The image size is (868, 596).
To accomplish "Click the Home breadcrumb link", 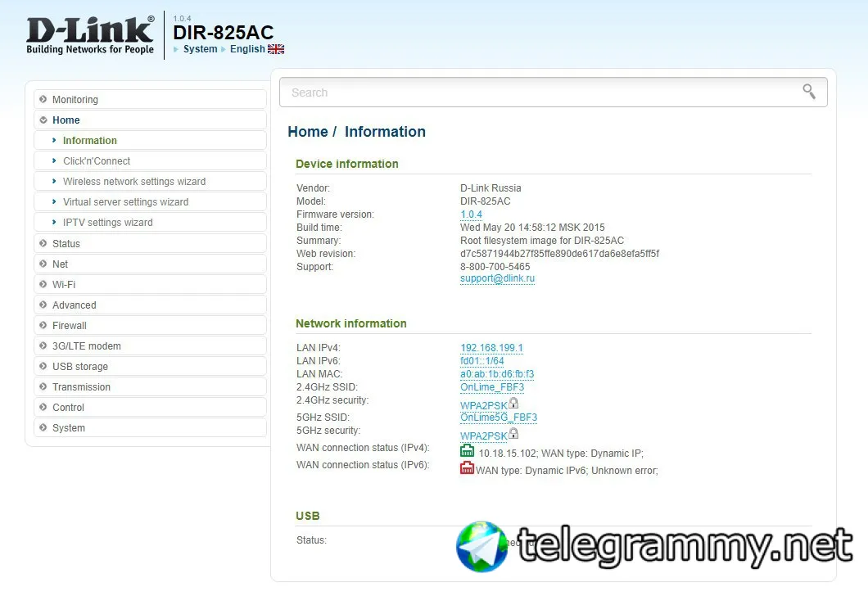I will pyautogui.click(x=308, y=132).
